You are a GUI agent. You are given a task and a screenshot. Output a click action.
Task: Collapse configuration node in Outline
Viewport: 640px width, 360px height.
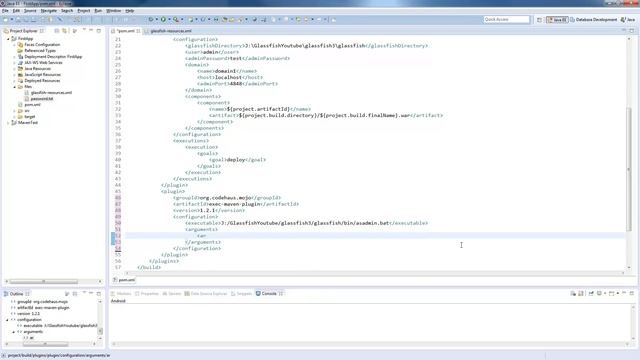click(x=7, y=320)
